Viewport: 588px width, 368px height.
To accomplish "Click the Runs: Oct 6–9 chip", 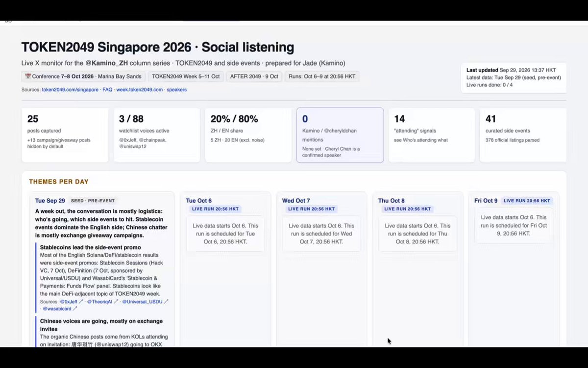I will point(322,77).
